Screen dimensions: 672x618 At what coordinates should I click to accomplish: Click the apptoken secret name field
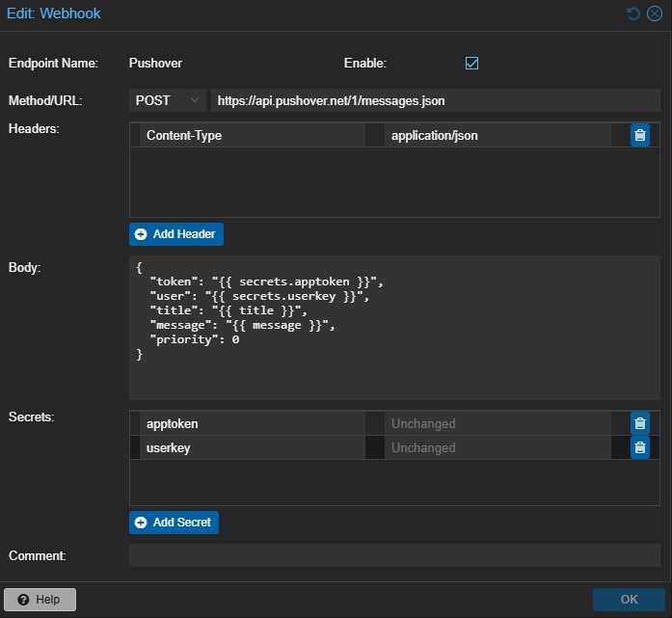(x=253, y=424)
